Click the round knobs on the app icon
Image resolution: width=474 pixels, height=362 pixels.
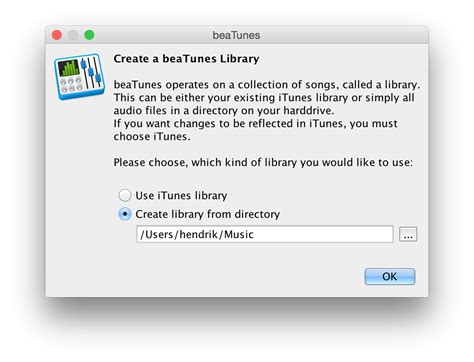(71, 84)
